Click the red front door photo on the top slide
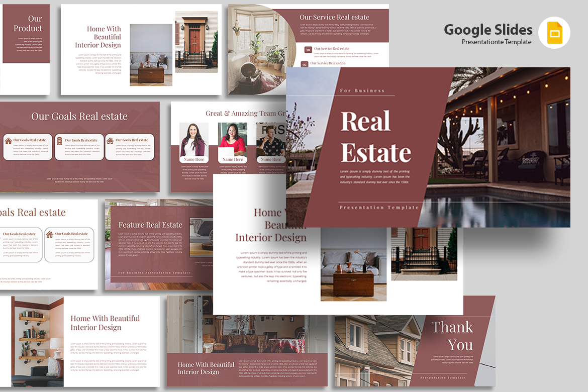Screen dimensions: 588x392 (x=196, y=42)
